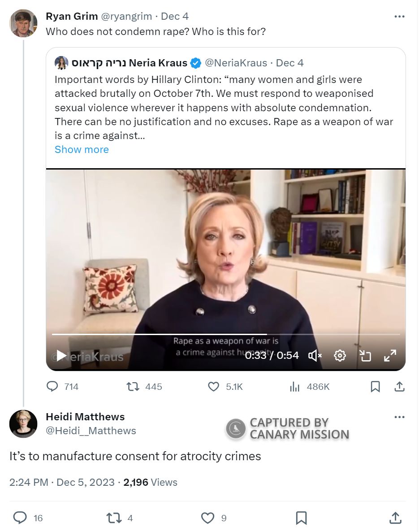
Task: Open more options on Heidi Matthews' reply
Action: (x=399, y=417)
